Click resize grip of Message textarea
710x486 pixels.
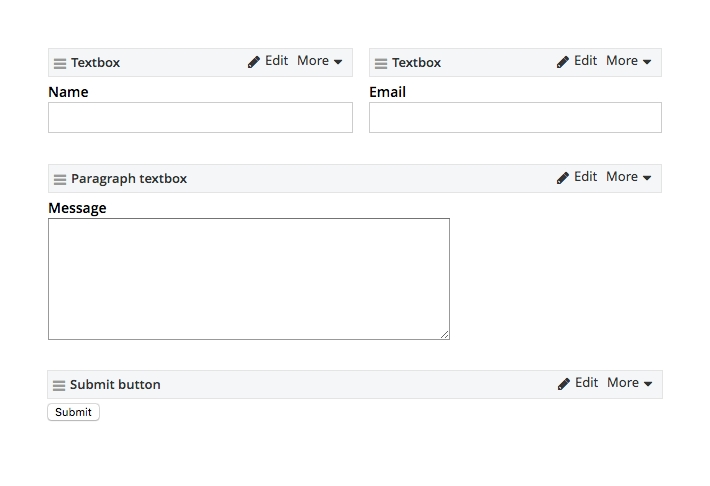tap(444, 334)
